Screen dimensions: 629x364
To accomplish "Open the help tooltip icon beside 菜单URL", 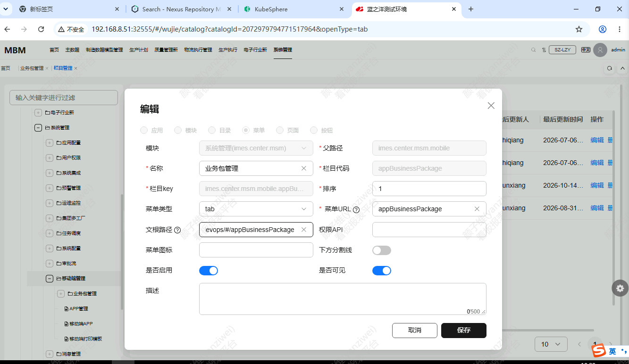I will click(x=356, y=209).
